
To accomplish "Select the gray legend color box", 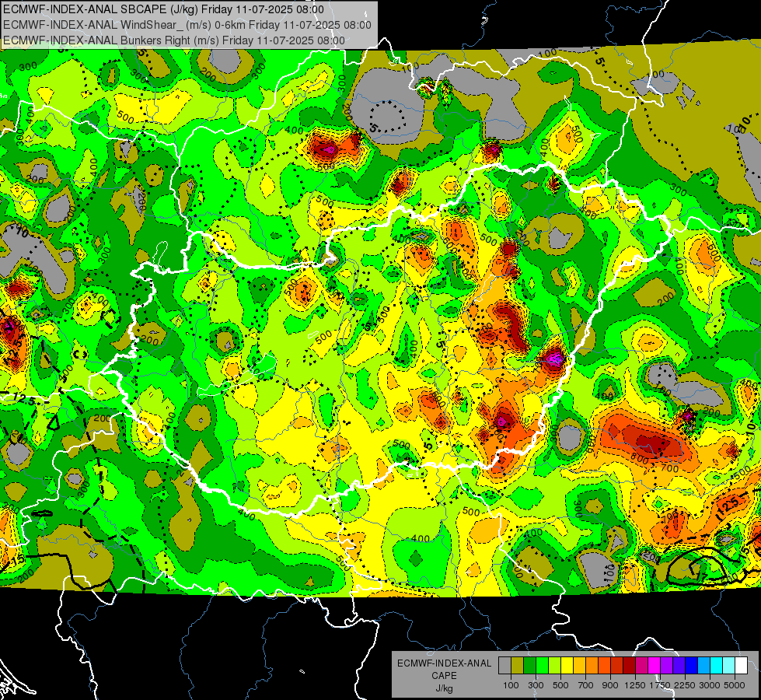I will tap(504, 666).
